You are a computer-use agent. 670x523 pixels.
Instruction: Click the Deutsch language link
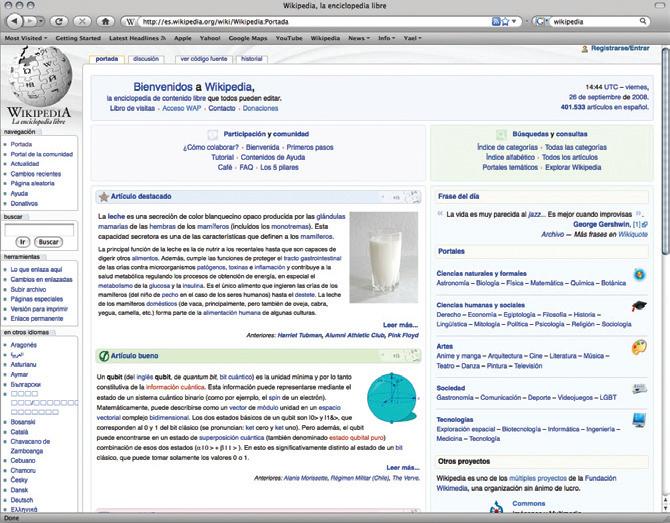21,500
